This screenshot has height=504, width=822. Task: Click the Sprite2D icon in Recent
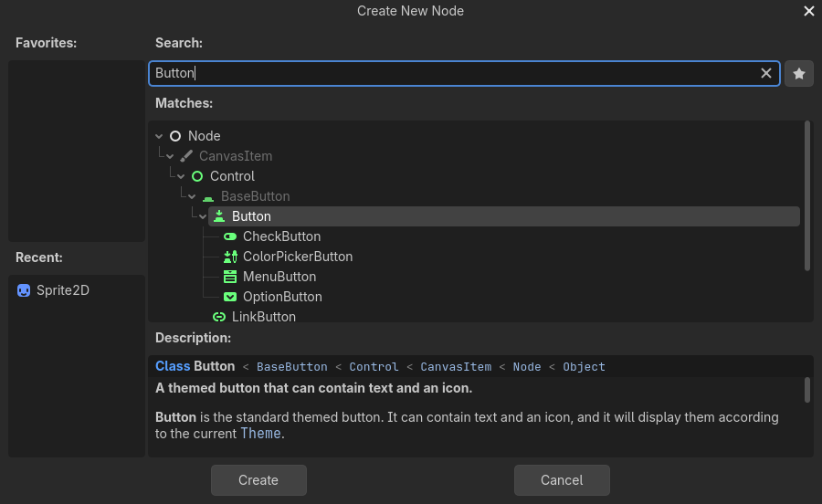coord(24,290)
